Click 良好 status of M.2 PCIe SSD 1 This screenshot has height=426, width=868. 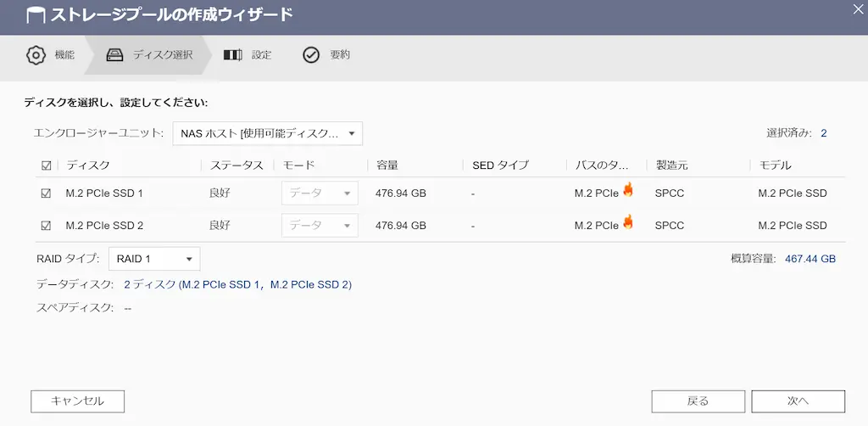[220, 193]
